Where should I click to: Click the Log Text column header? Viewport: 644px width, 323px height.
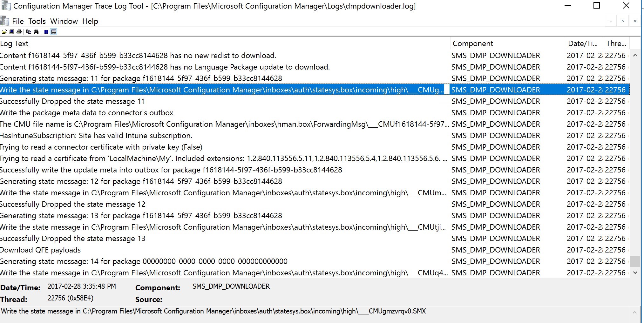tap(225, 44)
